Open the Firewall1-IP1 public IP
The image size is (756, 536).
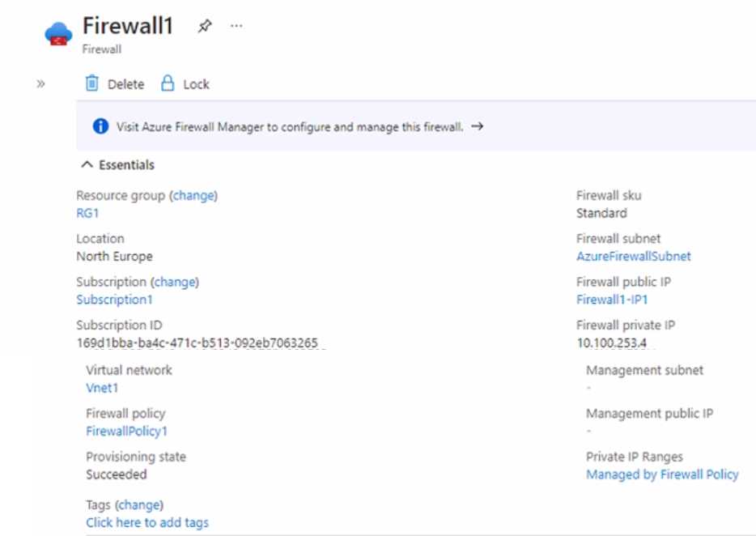(612, 300)
